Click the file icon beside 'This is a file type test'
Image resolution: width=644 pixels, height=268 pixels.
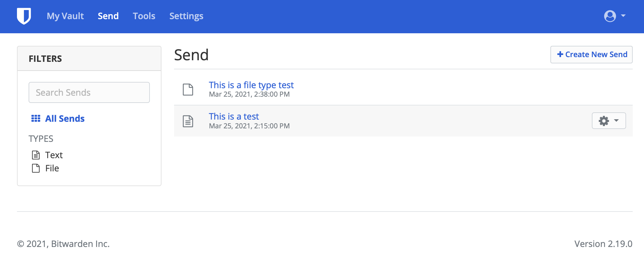[188, 89]
